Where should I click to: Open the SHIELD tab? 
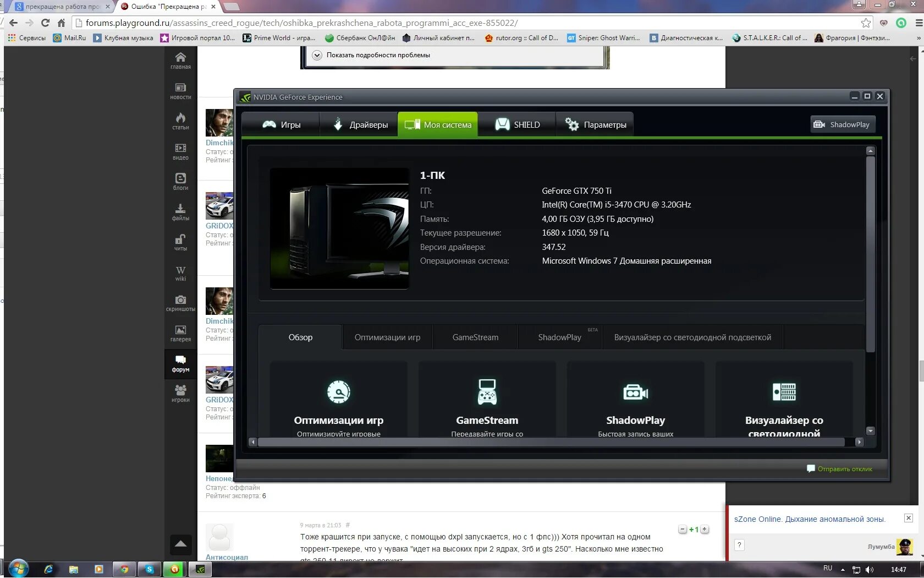[517, 124]
